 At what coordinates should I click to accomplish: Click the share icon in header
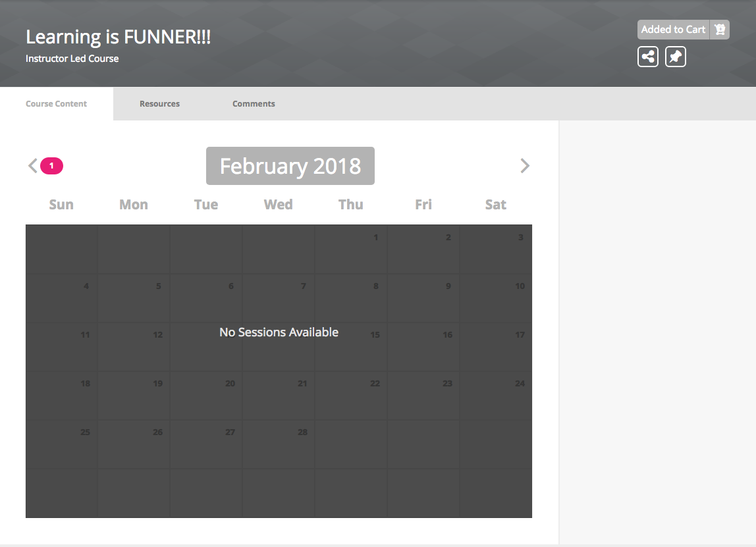(x=647, y=57)
